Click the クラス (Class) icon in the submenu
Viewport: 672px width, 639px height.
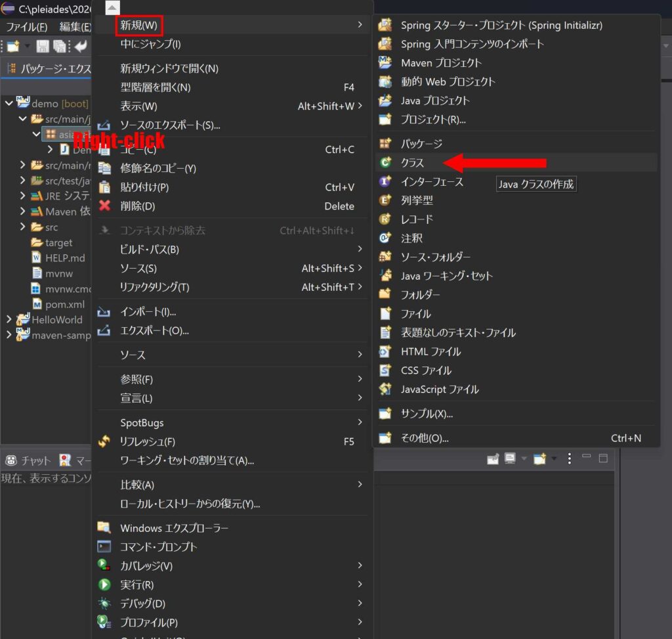(385, 162)
